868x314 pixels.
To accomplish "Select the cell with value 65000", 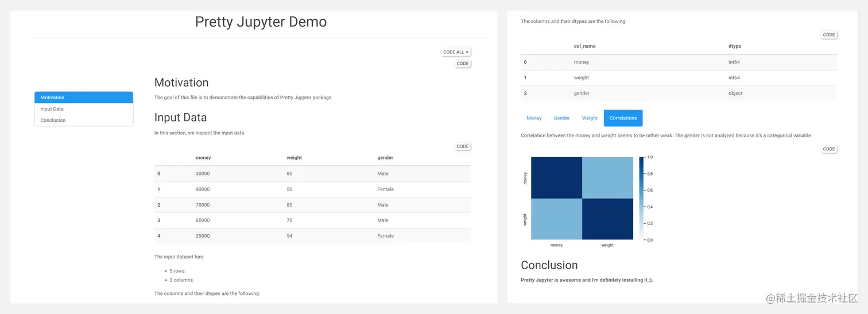I will [203, 220].
